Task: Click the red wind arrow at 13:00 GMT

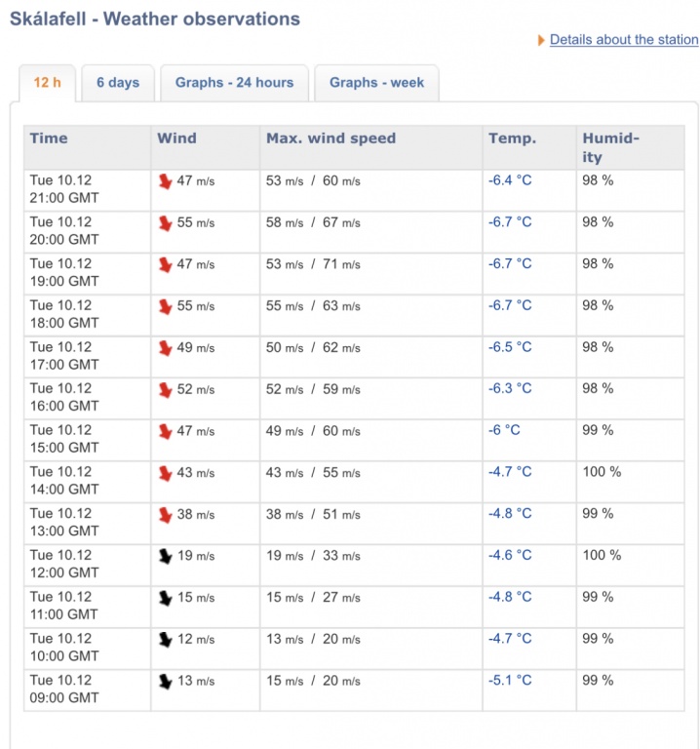Action: point(165,515)
